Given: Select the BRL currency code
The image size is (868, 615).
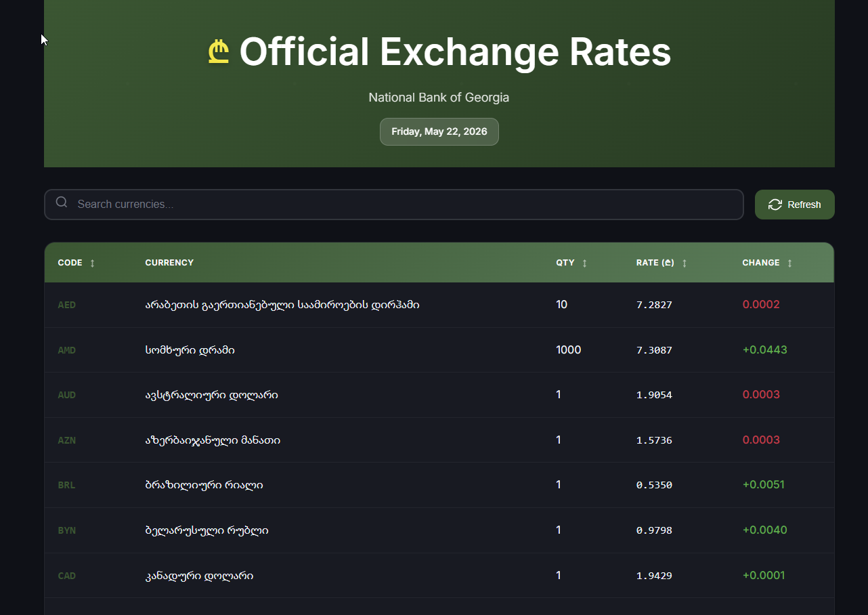Looking at the screenshot, I should [67, 485].
